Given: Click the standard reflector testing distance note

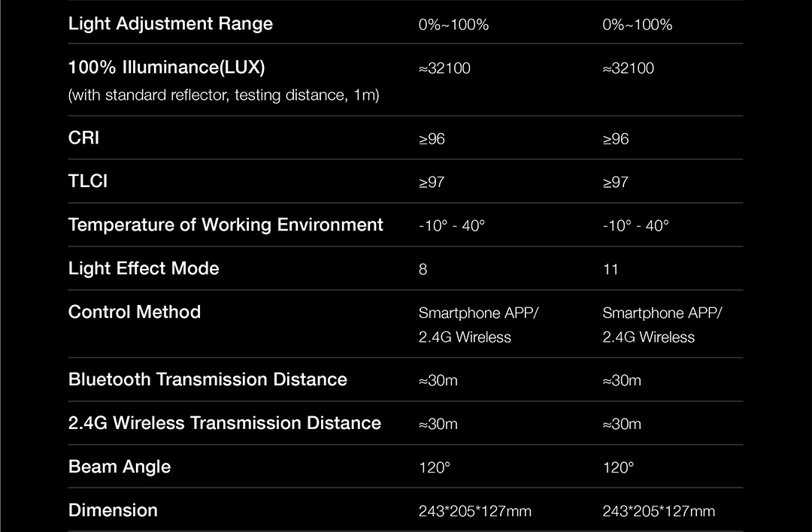Looking at the screenshot, I should pos(223,95).
